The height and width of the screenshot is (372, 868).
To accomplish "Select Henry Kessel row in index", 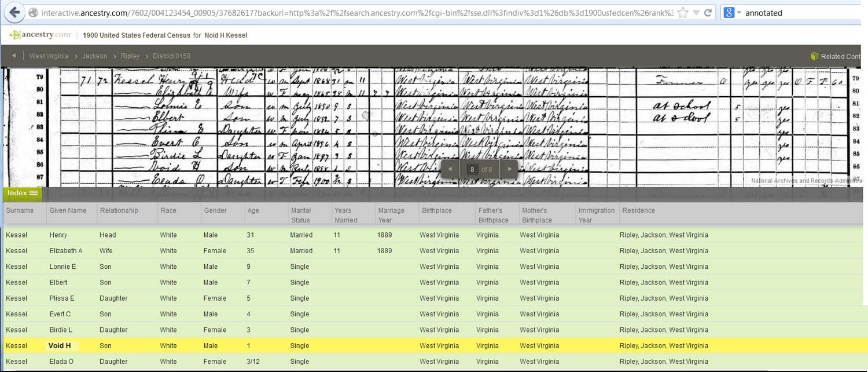I will [58, 235].
